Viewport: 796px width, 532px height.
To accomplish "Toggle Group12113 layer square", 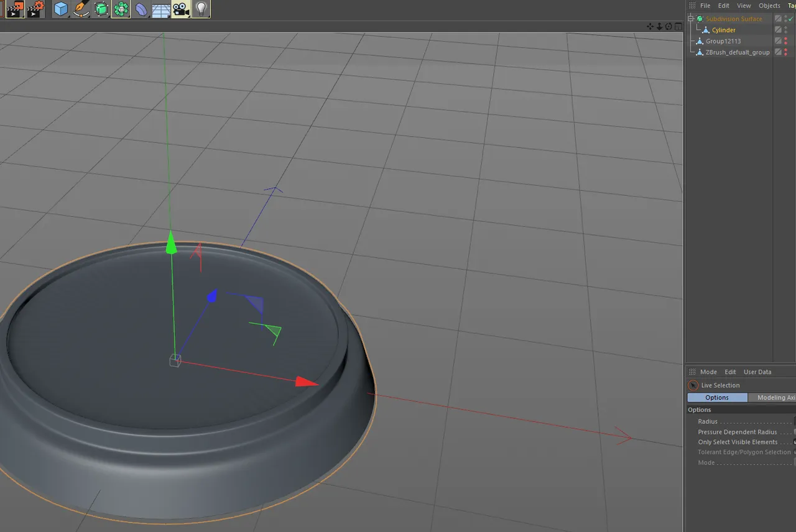I will tap(778, 41).
